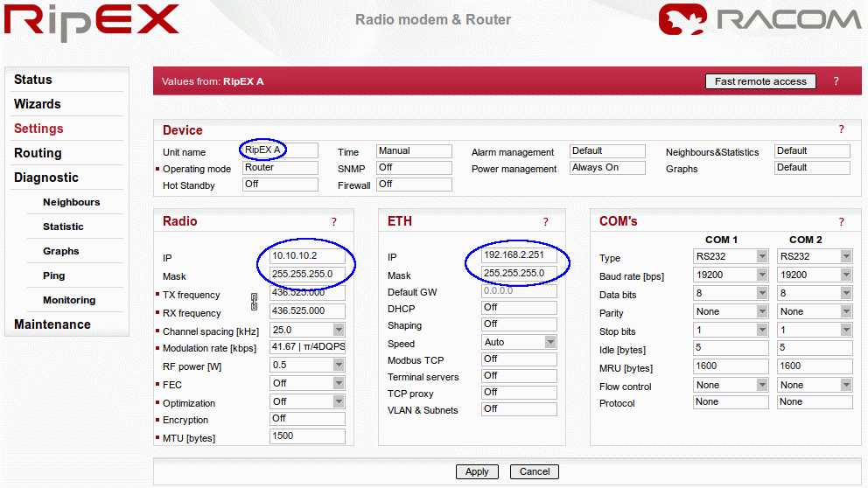This screenshot has width=868, height=488.
Task: Open Graphs under Diagnostic
Action: pyautogui.click(x=61, y=251)
